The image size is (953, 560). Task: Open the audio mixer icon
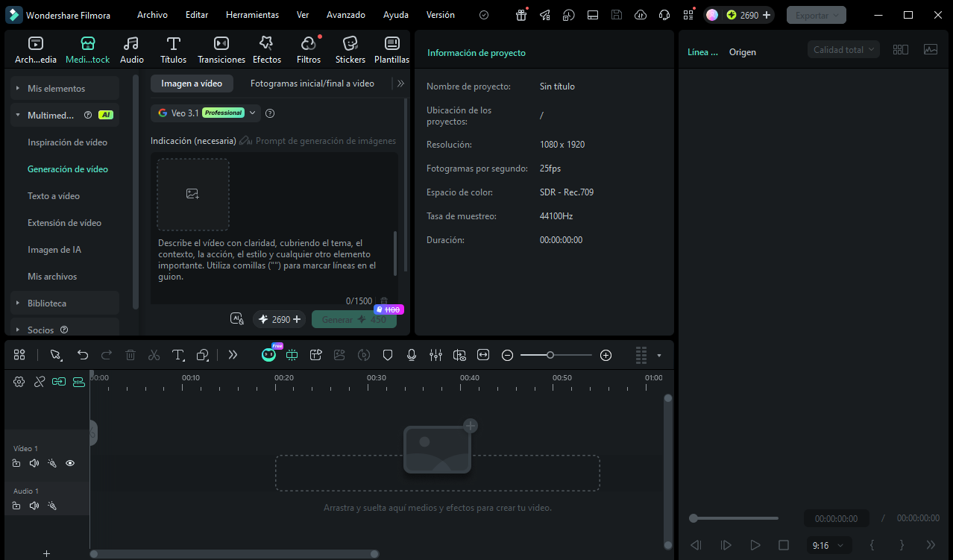coord(436,355)
